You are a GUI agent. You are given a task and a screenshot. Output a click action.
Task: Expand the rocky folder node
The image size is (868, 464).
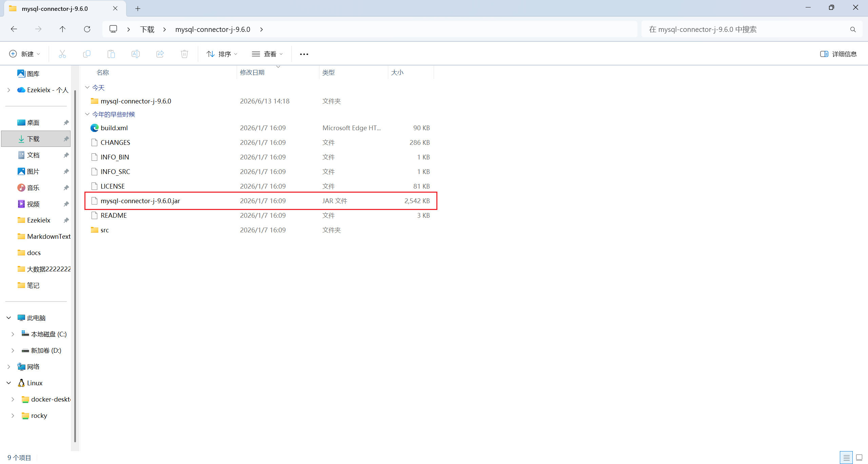pyautogui.click(x=13, y=415)
